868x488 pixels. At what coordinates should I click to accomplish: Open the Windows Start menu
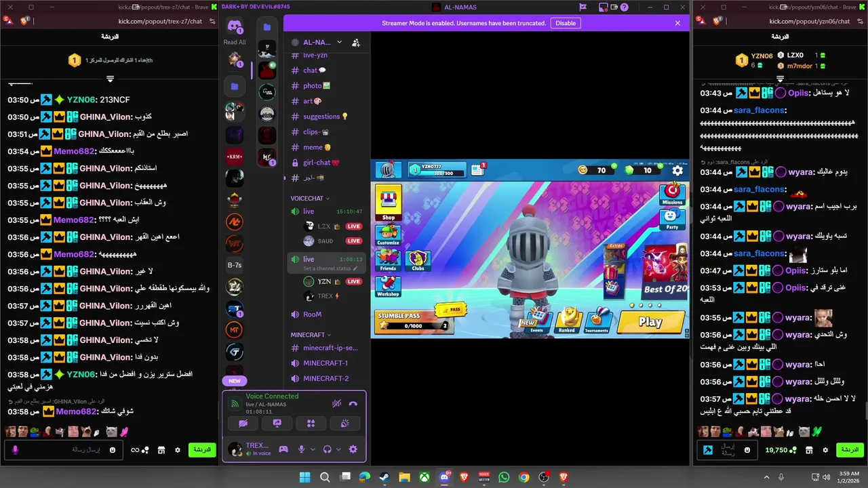click(305, 477)
